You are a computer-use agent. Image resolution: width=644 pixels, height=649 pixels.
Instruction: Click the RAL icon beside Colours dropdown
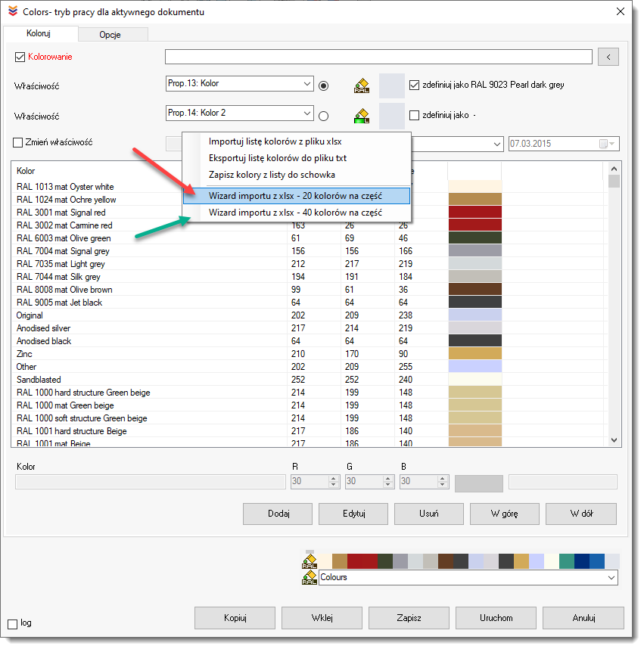pos(310,578)
